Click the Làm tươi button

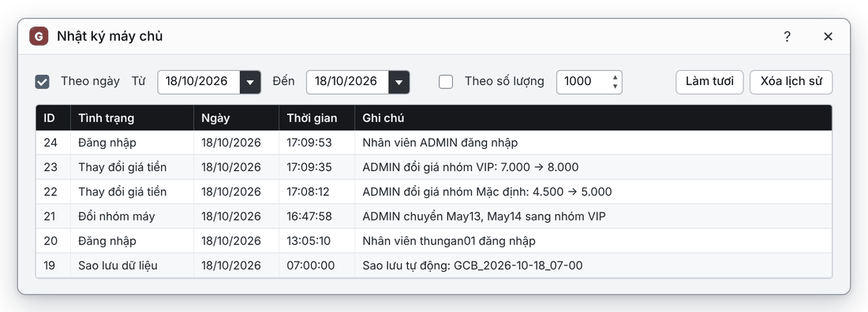(709, 82)
